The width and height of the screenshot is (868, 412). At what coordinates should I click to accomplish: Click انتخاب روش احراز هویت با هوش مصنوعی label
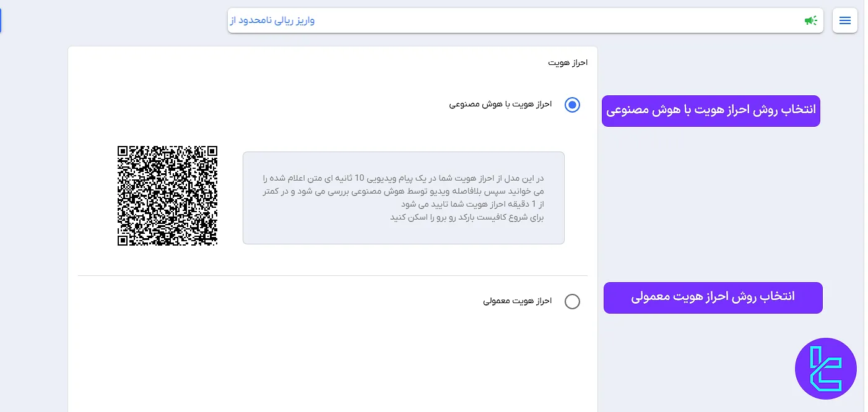pyautogui.click(x=711, y=111)
